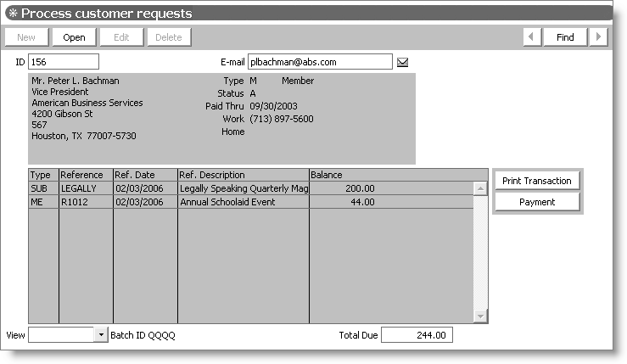This screenshot has width=627, height=364.
Task: Click Legally Speaking Quarterly Mag description
Action: 244,188
